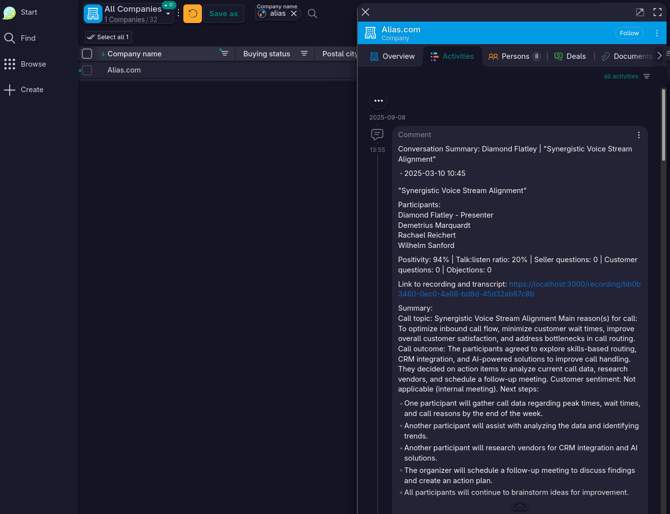Viewport: 670px width, 514px height.
Task: Click the Follow button
Action: [629, 33]
